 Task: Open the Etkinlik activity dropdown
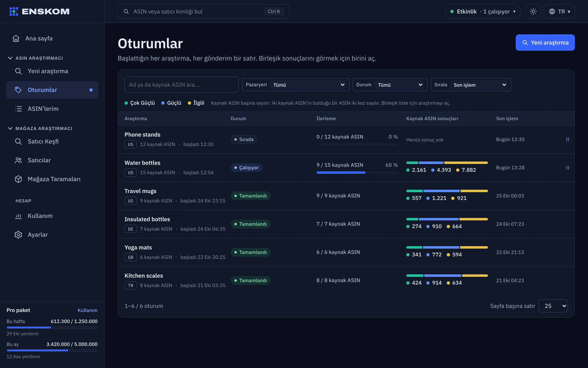[483, 11]
